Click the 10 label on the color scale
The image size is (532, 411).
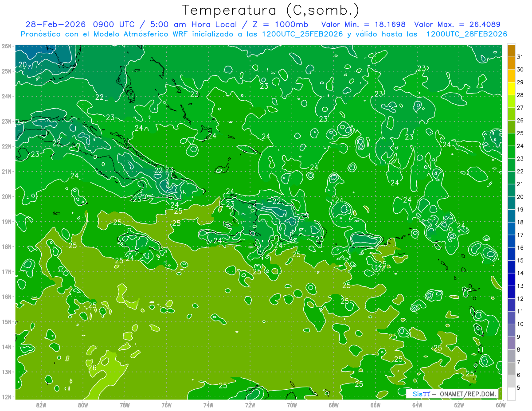point(520,324)
